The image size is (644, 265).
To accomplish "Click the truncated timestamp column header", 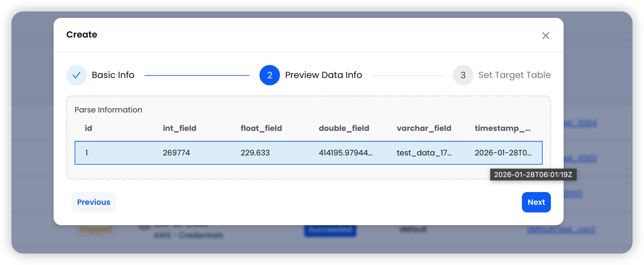I will [x=502, y=128].
